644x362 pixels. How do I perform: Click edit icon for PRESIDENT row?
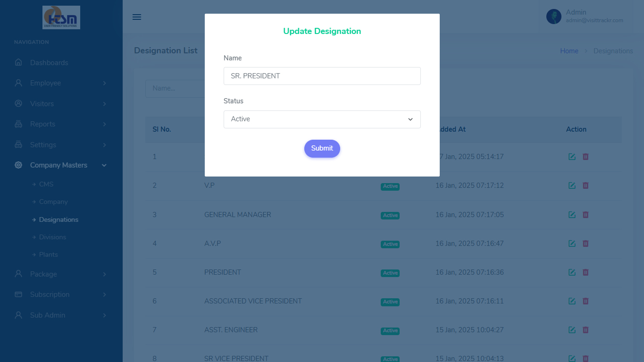click(572, 272)
